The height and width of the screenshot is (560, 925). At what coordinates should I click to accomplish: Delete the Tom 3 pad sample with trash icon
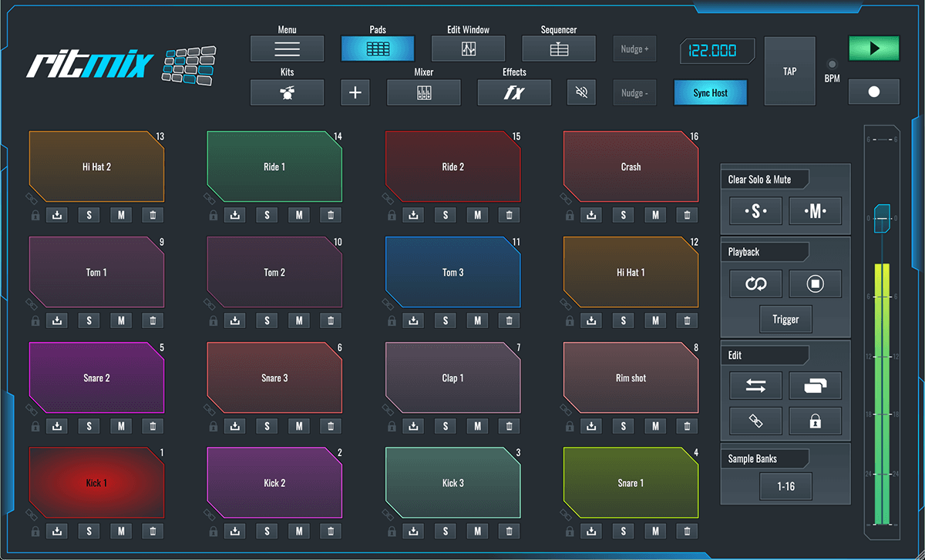509,320
